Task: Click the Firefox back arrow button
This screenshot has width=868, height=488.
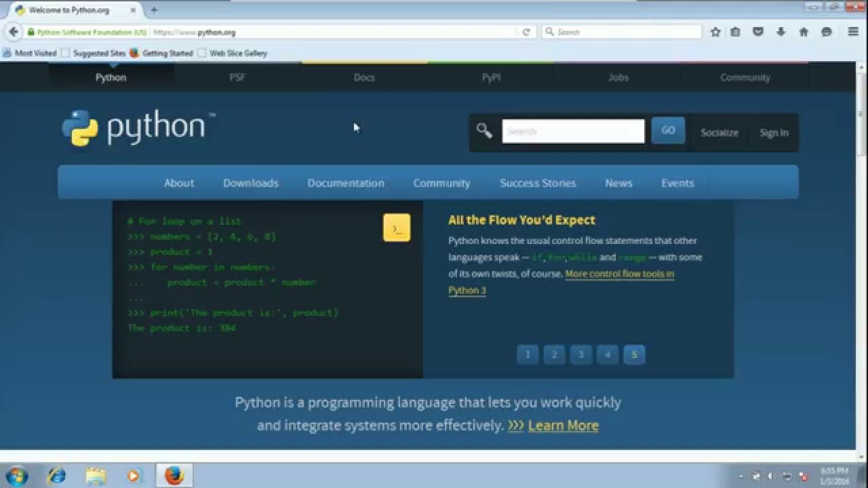Action: [x=14, y=32]
